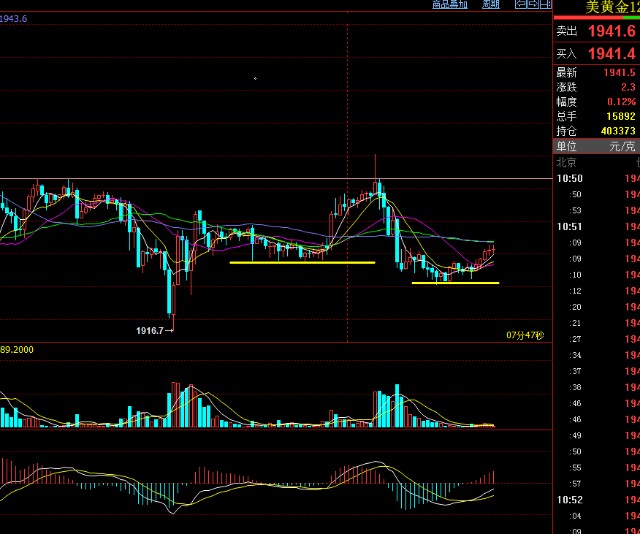This screenshot has width=640, height=534.
Task: Click the last chart layout icon in top toolbar
Action: click(545, 5)
